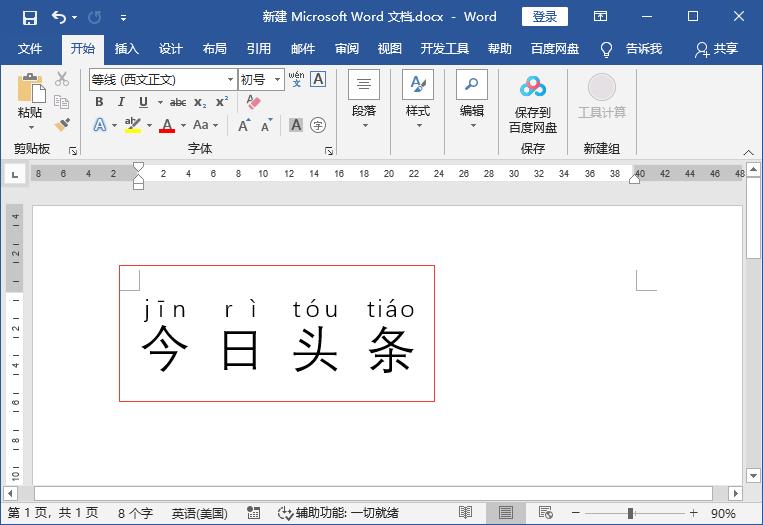763x525 pixels.
Task: Click the 告诉我 lightbulb search
Action: pos(631,49)
